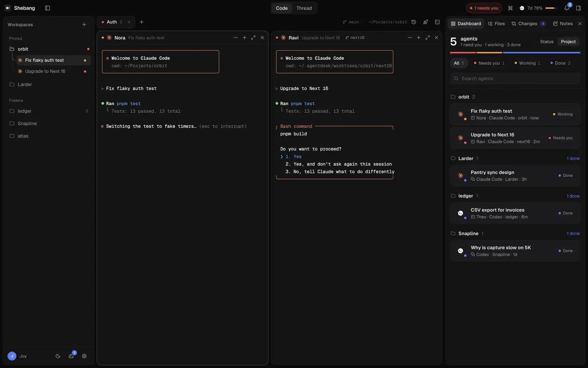
Task: Open a new tab next to Auth
Action: coord(141,22)
